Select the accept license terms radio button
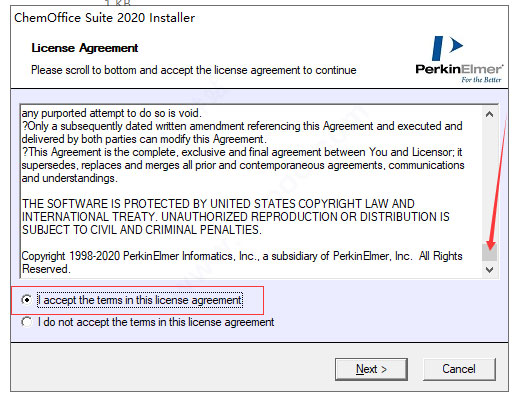 [x=27, y=300]
